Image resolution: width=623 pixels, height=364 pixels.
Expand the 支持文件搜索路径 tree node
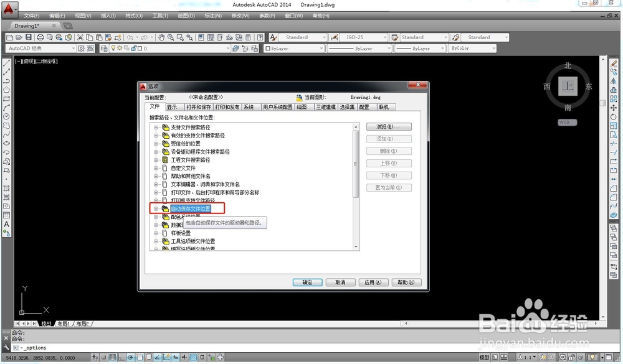[x=156, y=128]
